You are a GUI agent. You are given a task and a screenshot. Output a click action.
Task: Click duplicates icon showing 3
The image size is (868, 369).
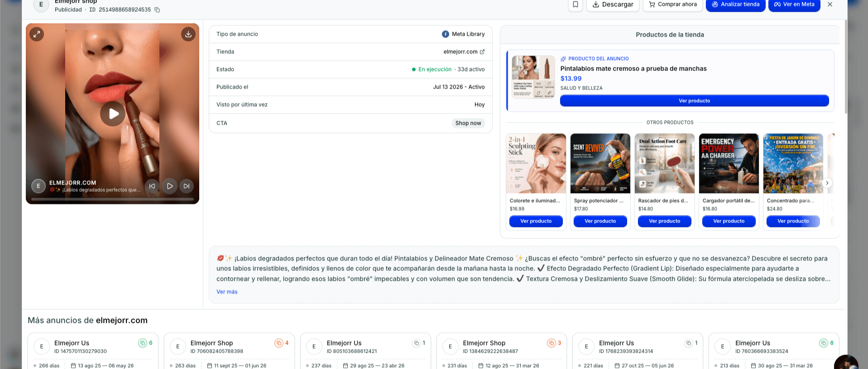tap(551, 343)
